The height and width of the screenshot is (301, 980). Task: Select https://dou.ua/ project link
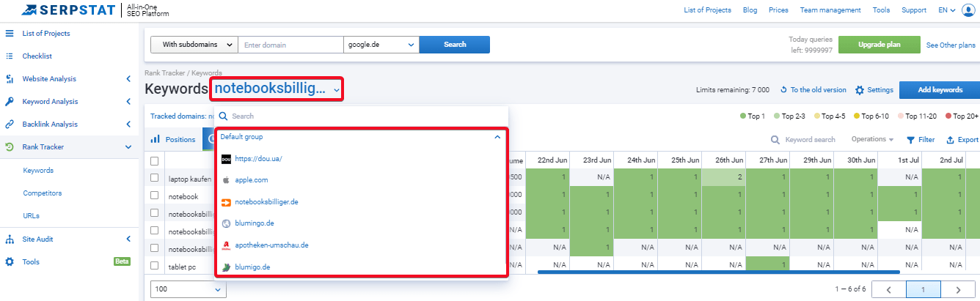click(258, 158)
